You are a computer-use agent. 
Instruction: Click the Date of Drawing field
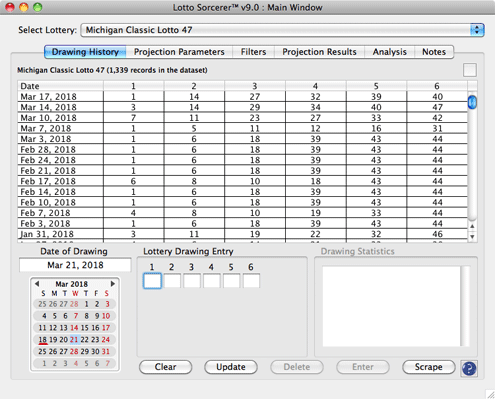pyautogui.click(x=75, y=265)
